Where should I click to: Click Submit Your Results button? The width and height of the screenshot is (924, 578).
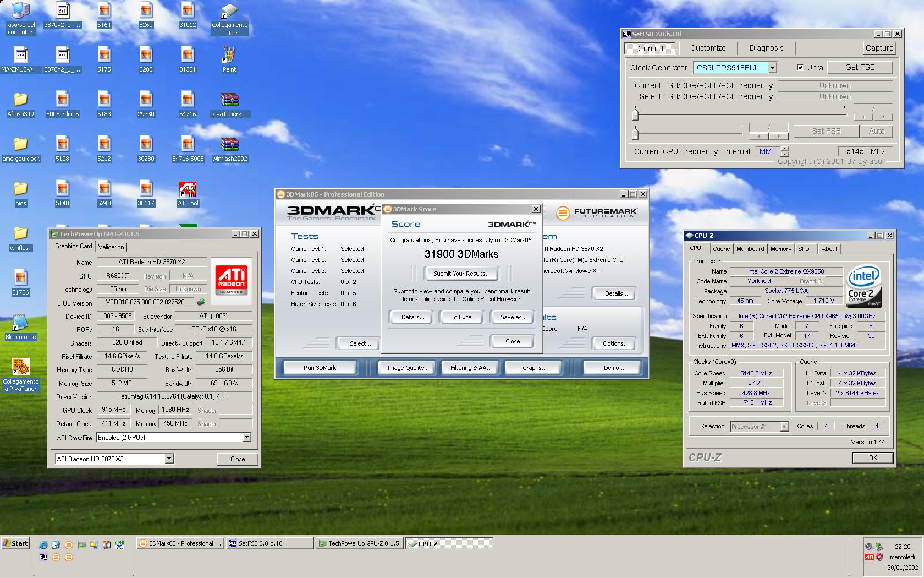pyautogui.click(x=461, y=274)
